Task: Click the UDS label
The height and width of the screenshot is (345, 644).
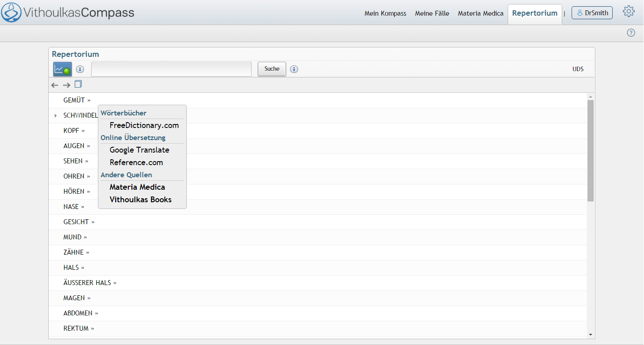Action: 578,69
